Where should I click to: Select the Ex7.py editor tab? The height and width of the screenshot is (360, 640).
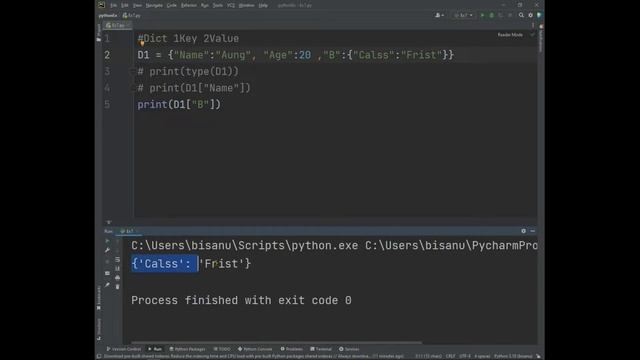tap(117, 25)
